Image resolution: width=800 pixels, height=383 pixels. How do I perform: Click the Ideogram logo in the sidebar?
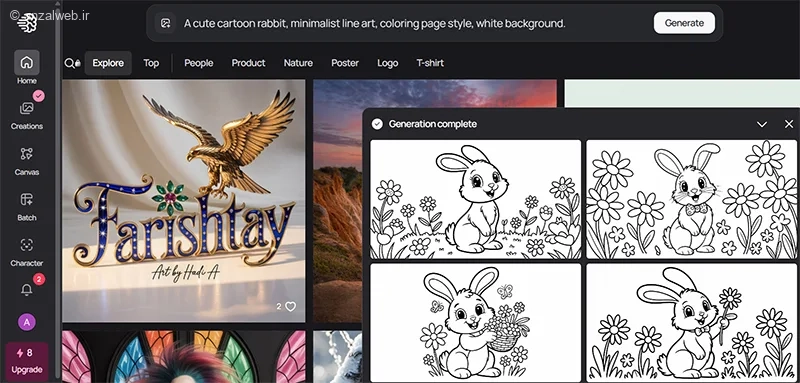pyautogui.click(x=27, y=22)
